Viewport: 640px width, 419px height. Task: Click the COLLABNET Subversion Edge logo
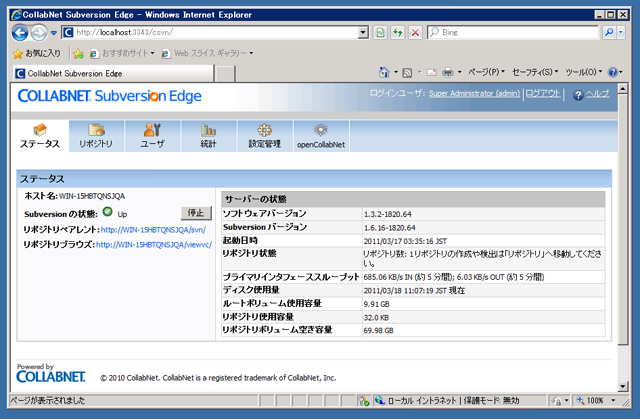click(109, 96)
